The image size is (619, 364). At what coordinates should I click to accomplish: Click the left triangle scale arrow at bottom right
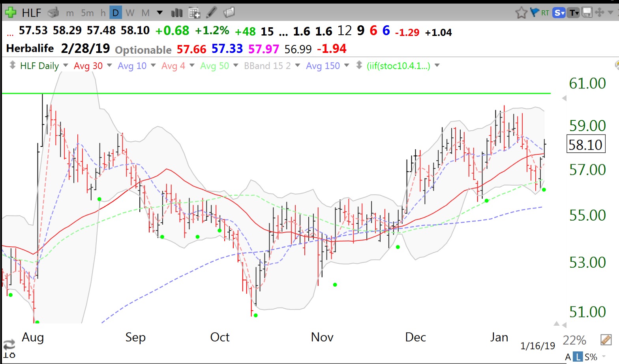pyautogui.click(x=565, y=325)
